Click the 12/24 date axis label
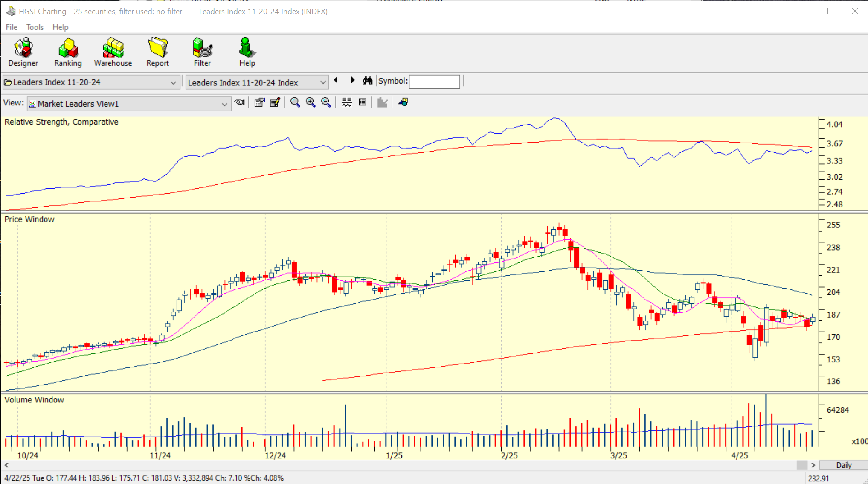 point(275,455)
